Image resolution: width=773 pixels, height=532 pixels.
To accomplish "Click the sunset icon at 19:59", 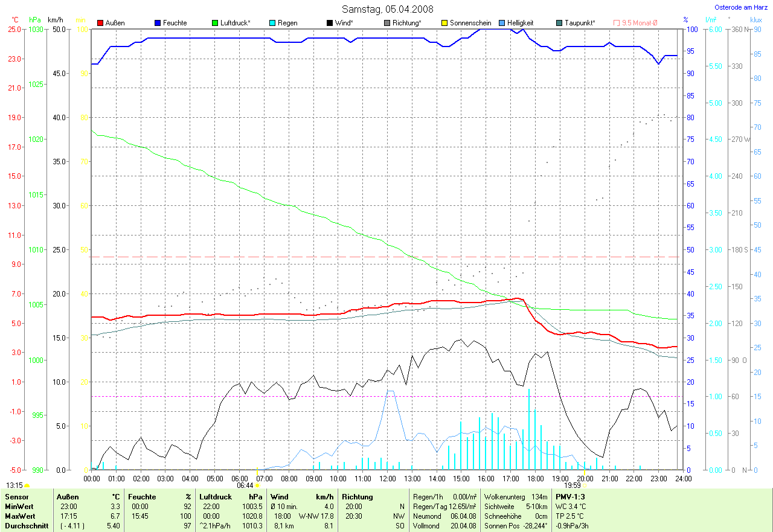I will click(585, 485).
